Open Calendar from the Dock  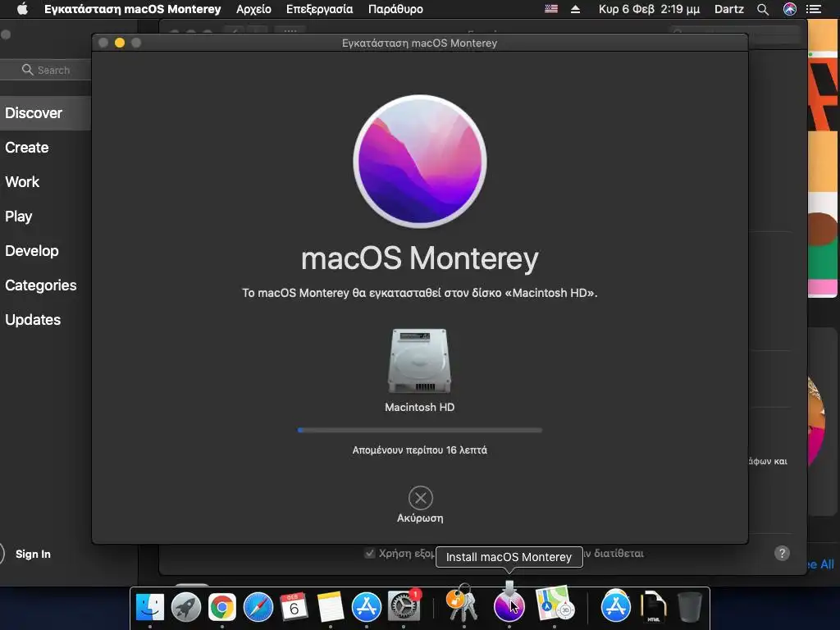point(294,606)
